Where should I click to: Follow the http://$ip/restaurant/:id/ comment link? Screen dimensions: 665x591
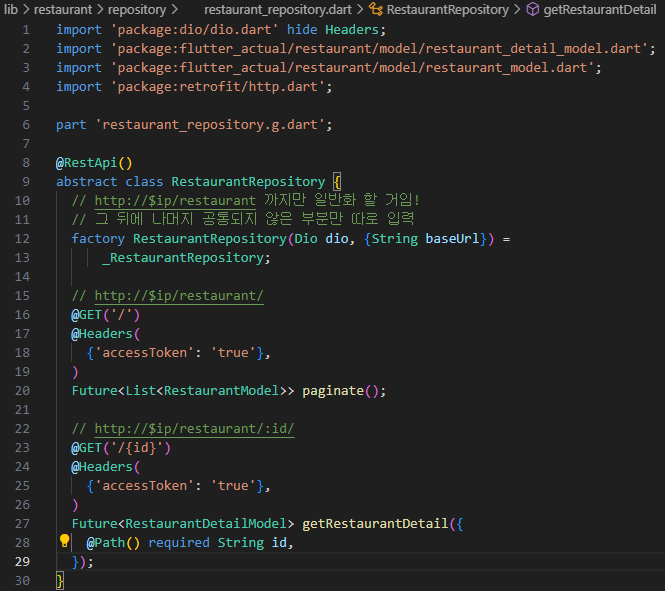194,429
